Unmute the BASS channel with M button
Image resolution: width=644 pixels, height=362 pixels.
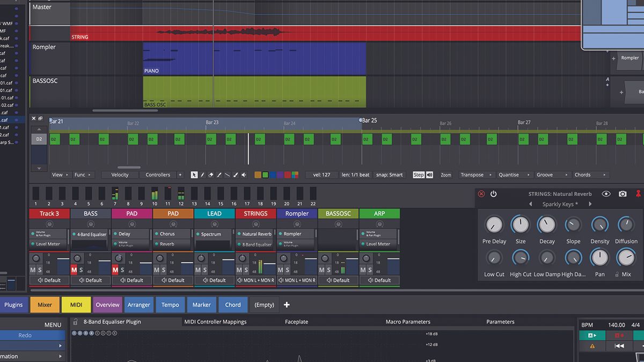(74, 270)
